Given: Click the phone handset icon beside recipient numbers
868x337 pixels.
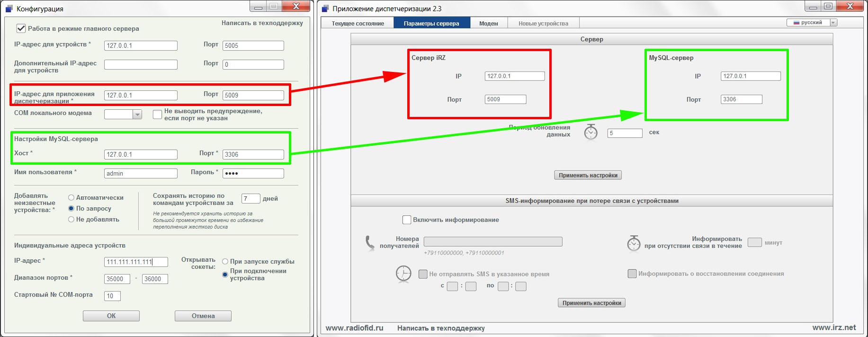Looking at the screenshot, I should click(x=370, y=243).
